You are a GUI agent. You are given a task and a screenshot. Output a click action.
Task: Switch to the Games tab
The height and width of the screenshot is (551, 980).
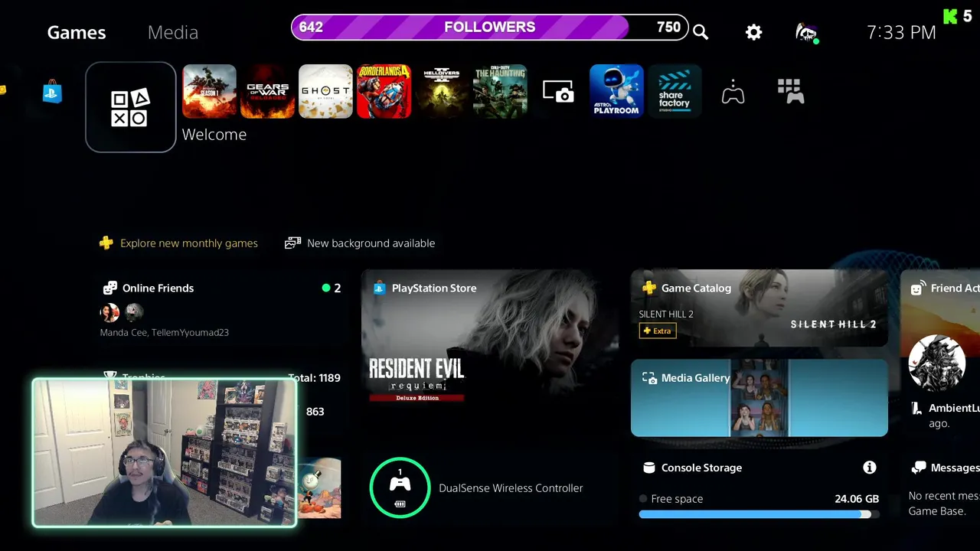[77, 32]
